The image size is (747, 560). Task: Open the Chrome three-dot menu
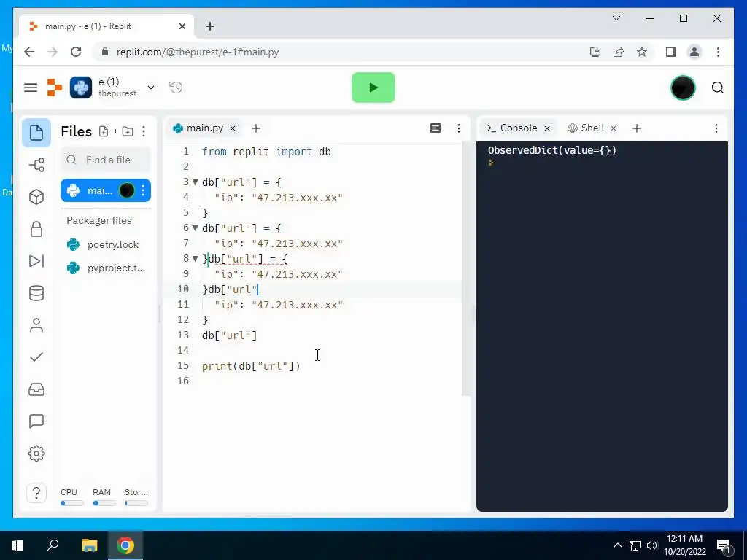click(718, 52)
